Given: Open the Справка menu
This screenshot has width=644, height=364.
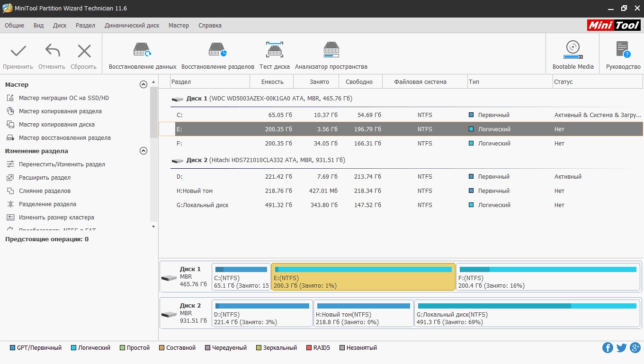Looking at the screenshot, I should click(x=210, y=26).
